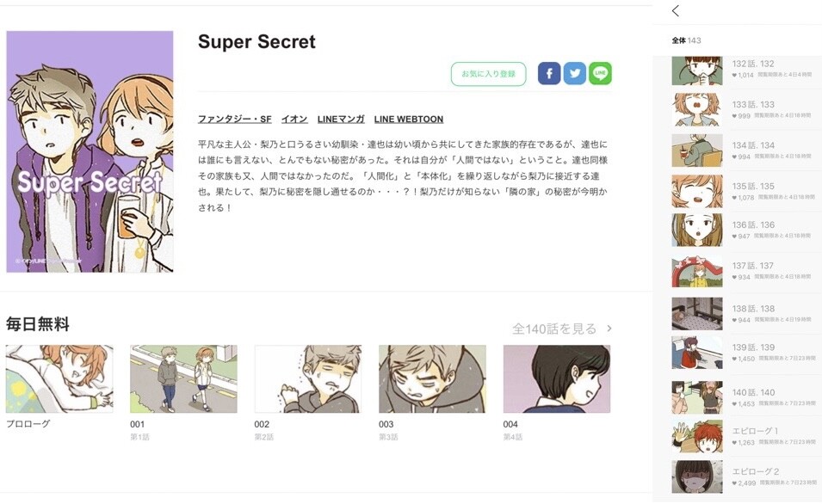Toggle お気に入り登録 favorite button
This screenshot has width=822, height=504.
point(489,74)
